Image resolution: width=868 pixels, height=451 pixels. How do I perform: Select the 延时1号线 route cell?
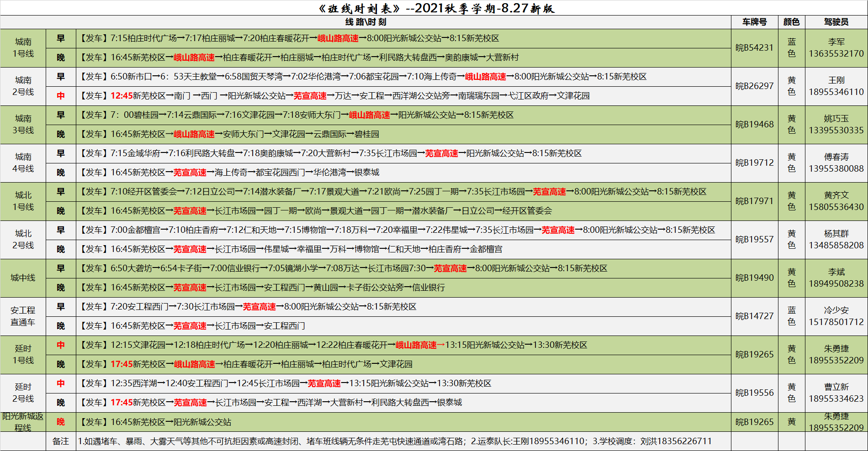(x=23, y=355)
